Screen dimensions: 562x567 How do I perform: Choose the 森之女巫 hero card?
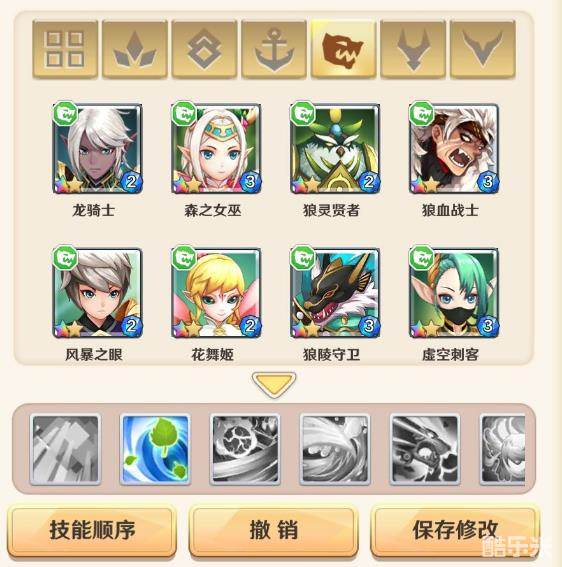coord(216,148)
